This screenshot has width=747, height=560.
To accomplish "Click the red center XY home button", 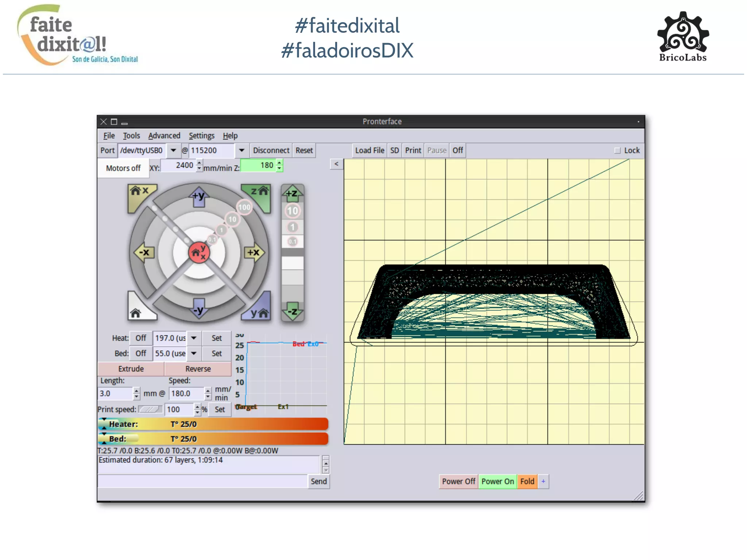I will point(199,252).
